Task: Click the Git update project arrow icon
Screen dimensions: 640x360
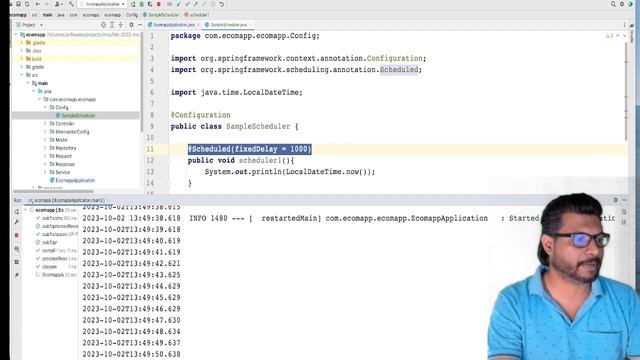Action: click(179, 4)
